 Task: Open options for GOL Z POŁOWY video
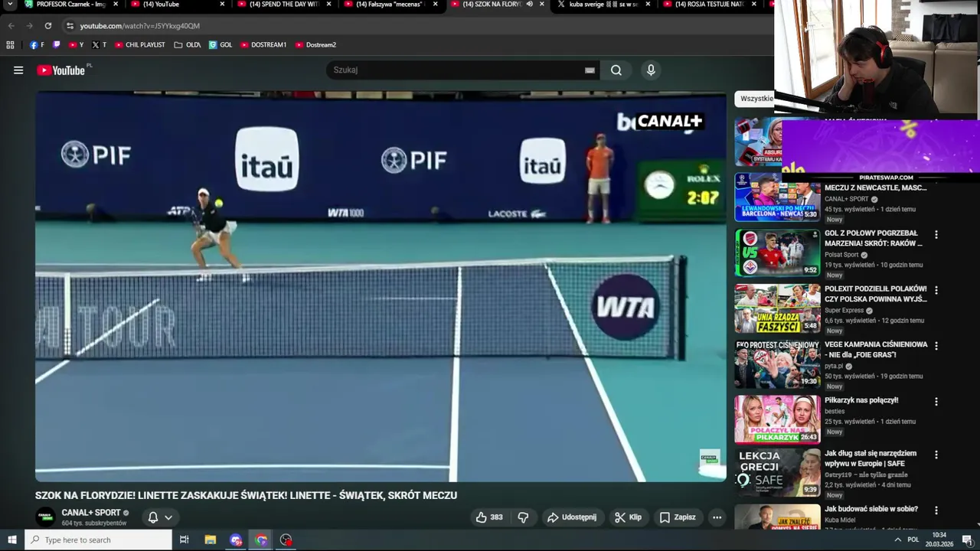click(x=936, y=235)
